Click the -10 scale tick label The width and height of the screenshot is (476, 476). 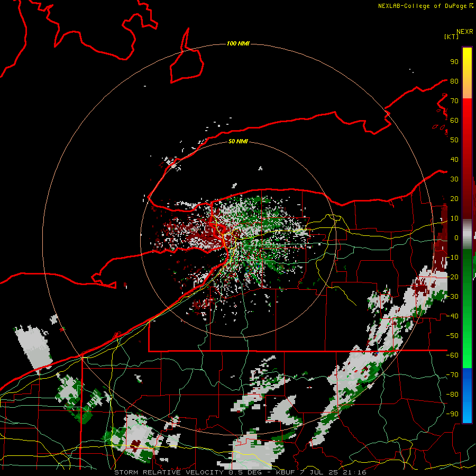click(452, 258)
